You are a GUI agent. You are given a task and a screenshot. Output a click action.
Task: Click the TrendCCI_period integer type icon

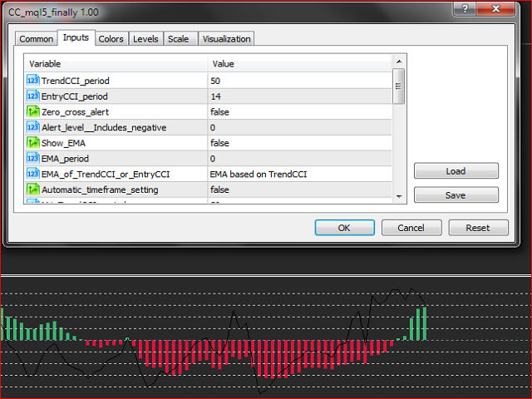coord(32,81)
